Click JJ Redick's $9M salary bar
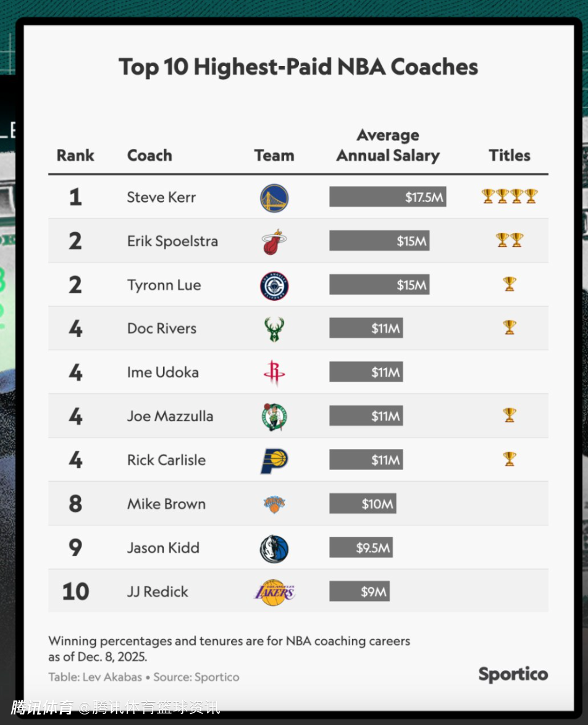Screen dimensions: 588x725 (359, 592)
